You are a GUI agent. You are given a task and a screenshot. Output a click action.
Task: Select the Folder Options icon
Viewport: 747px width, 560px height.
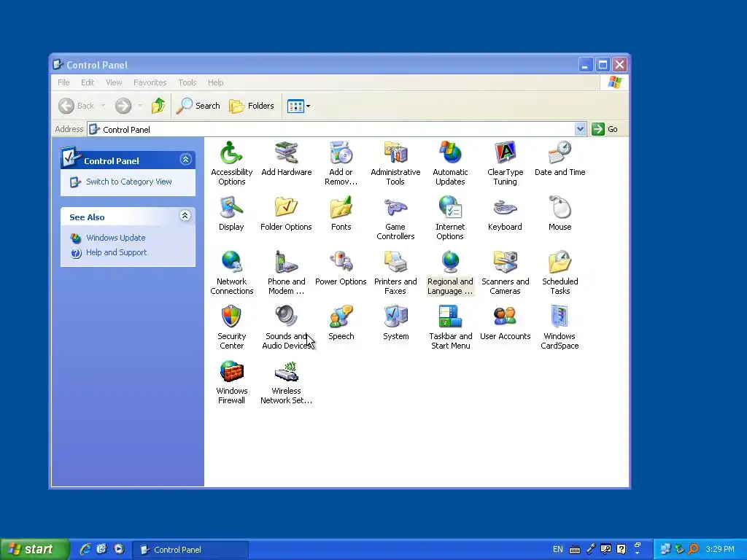click(286, 214)
